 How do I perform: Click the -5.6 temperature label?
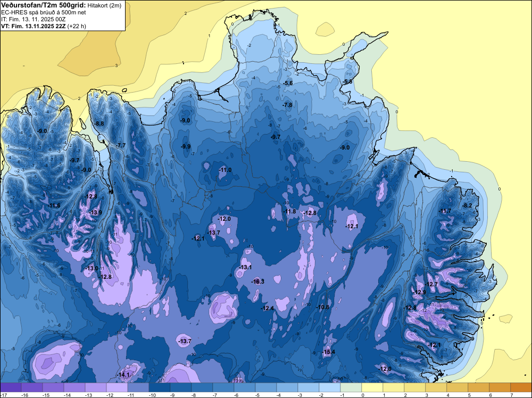288,84
